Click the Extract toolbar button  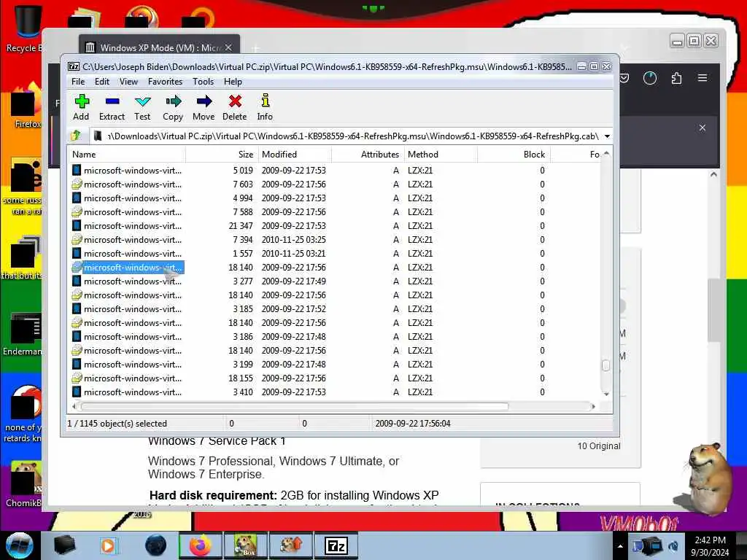112,107
